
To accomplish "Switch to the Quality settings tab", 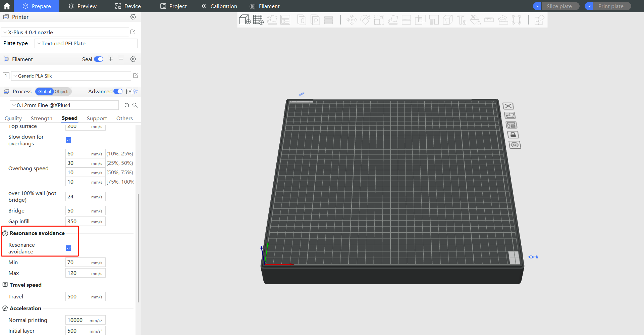I will pos(13,118).
